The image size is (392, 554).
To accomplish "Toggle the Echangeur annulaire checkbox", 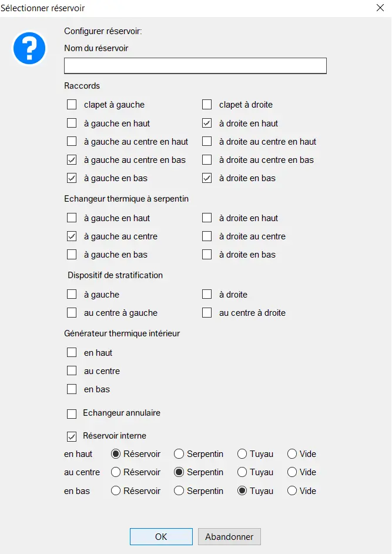I will click(x=72, y=413).
